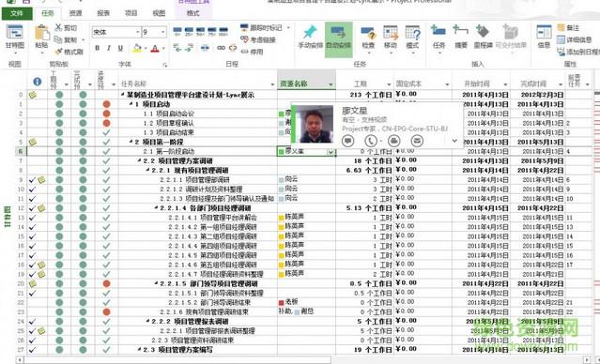
Task: Click the unlink tasks broken-chain icon
Action: (233, 48)
